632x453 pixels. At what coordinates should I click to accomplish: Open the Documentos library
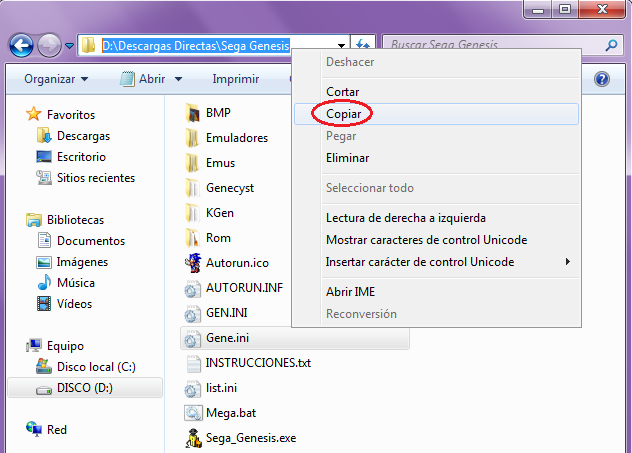91,241
